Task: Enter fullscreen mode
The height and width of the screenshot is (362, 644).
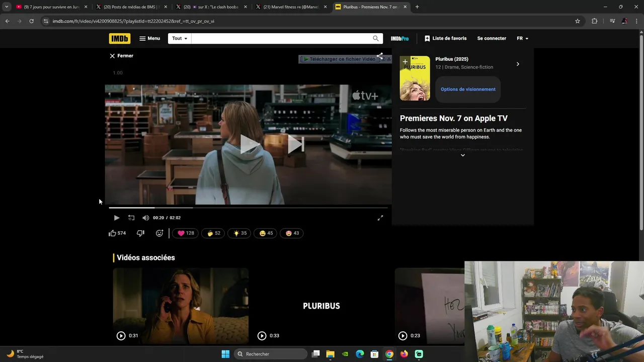Action: (x=380, y=218)
